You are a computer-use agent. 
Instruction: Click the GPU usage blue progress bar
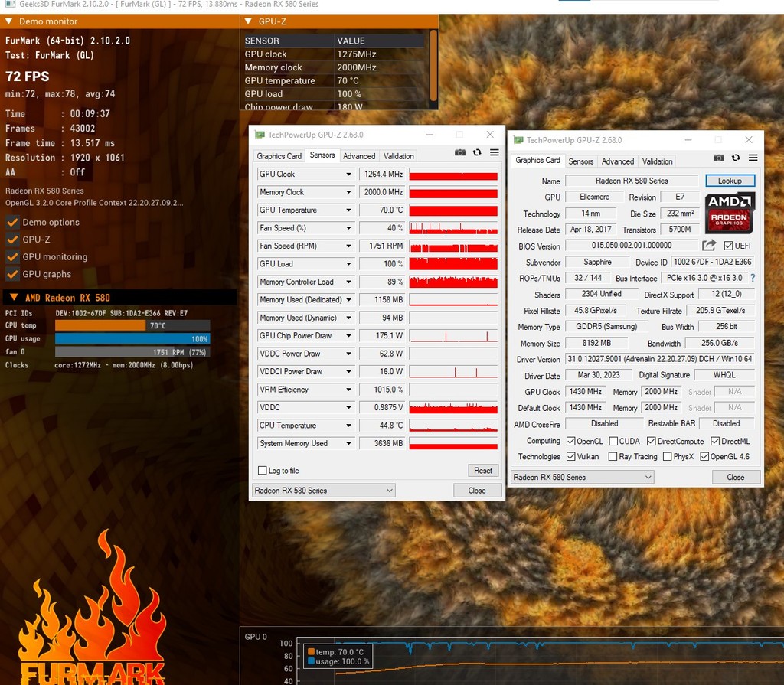pyautogui.click(x=132, y=338)
